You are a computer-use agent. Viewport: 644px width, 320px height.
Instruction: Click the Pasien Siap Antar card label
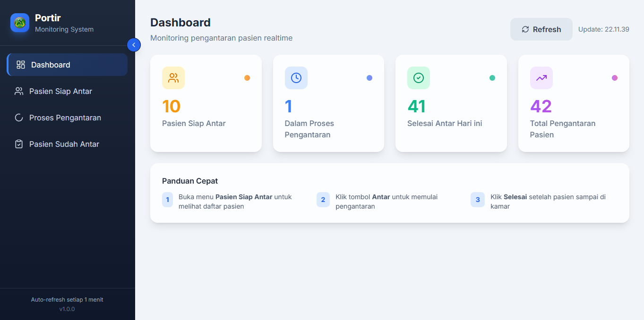click(x=194, y=123)
